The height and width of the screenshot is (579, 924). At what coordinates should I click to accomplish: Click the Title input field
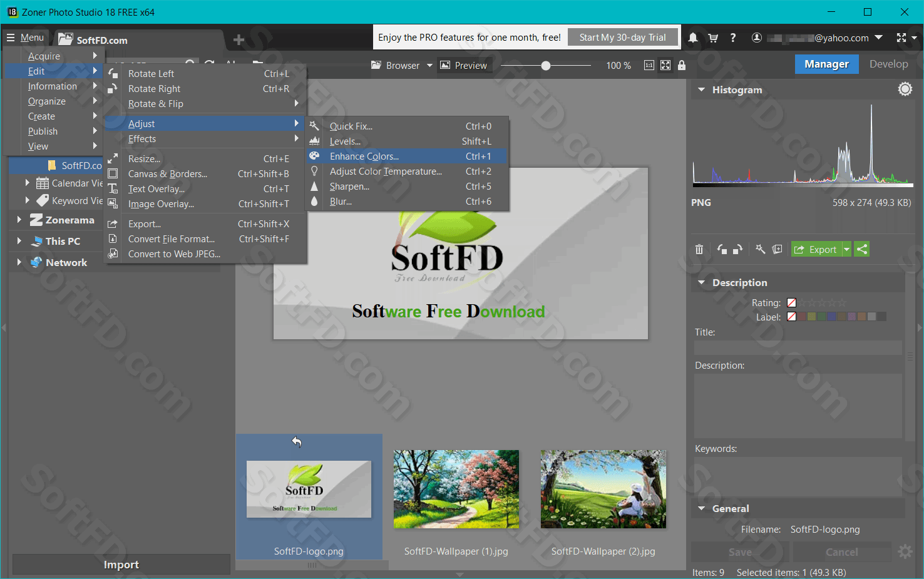(798, 348)
